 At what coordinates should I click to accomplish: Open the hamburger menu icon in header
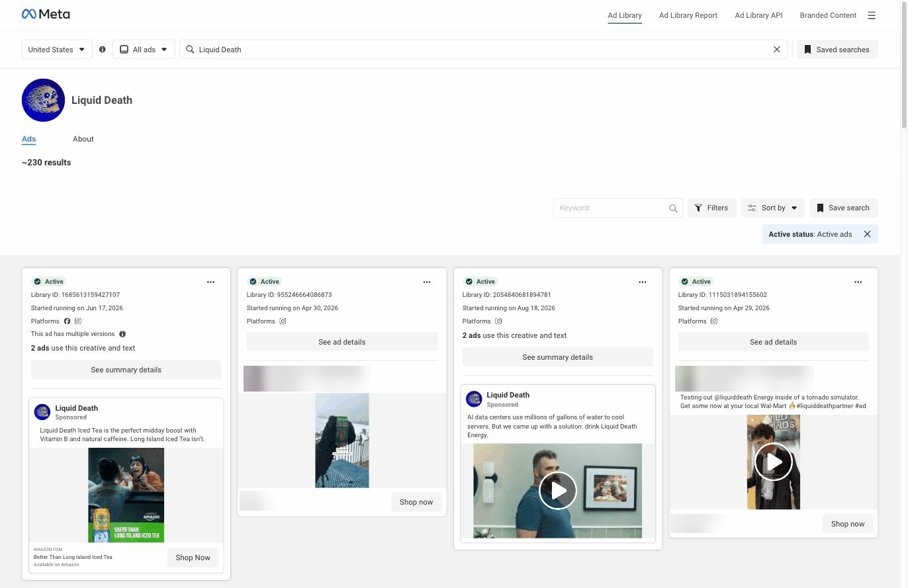pos(872,15)
